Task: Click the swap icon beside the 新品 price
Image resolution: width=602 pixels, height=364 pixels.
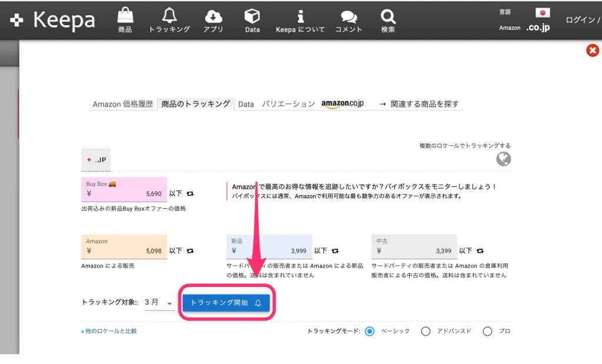Action: [x=335, y=250]
